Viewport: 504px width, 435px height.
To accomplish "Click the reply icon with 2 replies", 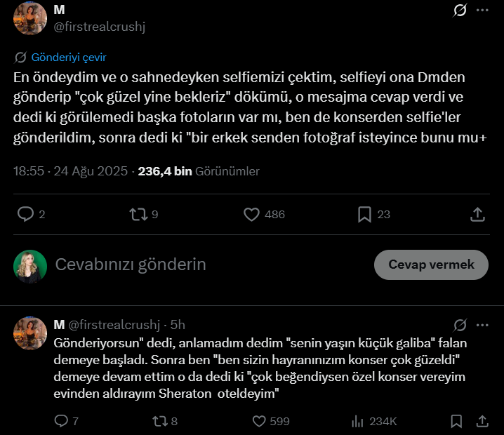I will (26, 214).
